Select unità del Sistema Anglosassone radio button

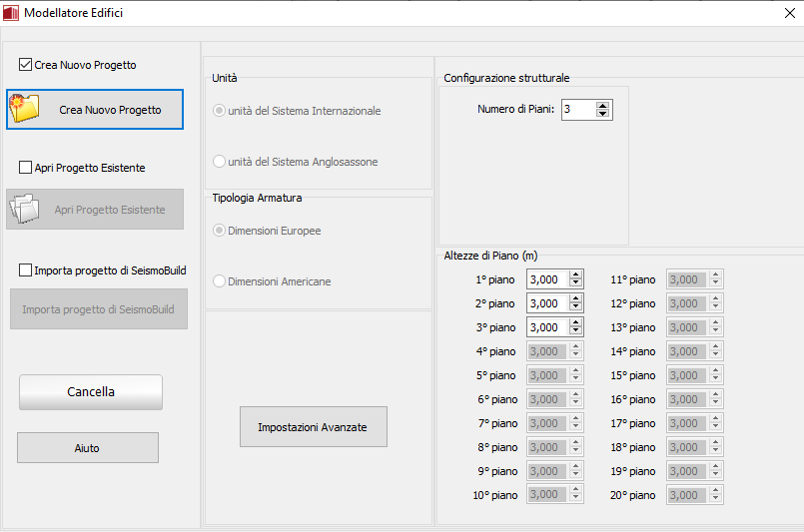[220, 162]
